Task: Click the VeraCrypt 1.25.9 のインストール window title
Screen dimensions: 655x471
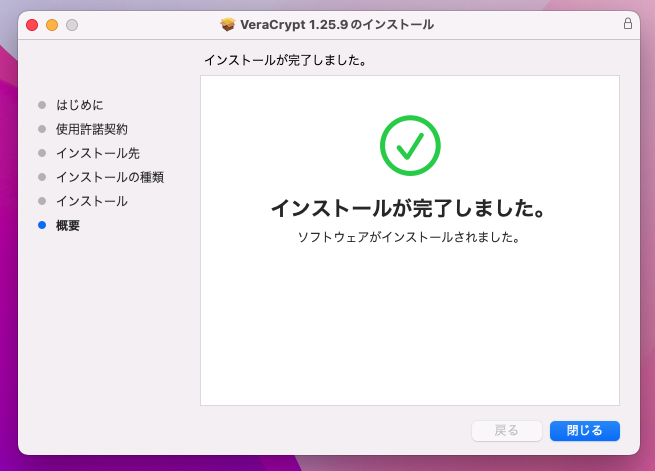Action: tap(337, 24)
